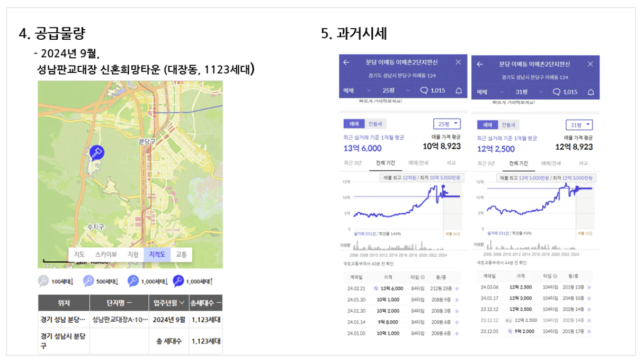This screenshot has width=644, height=362.
Task: Open comments bubble 1,015 in 25평 panel
Action: (433, 91)
